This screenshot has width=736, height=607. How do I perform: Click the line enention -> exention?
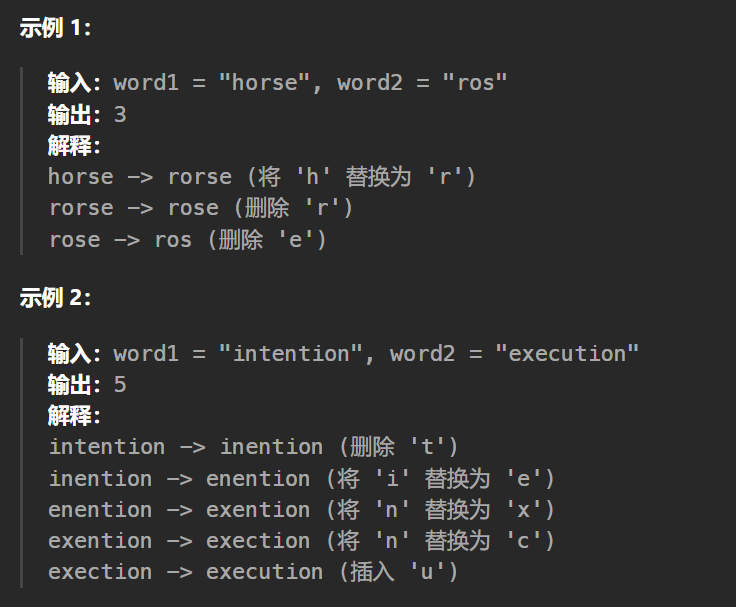pos(301,510)
